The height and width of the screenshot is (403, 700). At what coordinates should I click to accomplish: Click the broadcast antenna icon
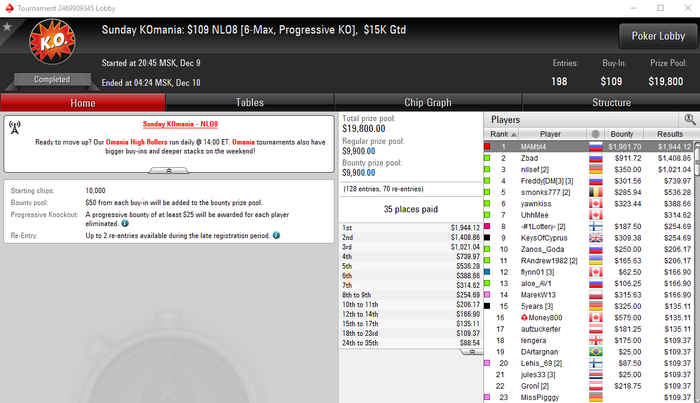(15, 128)
